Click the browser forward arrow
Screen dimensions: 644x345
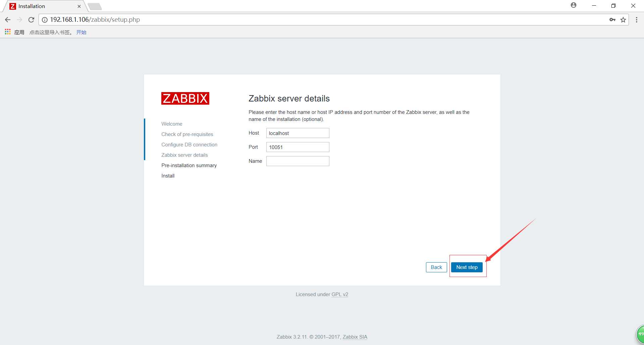19,20
